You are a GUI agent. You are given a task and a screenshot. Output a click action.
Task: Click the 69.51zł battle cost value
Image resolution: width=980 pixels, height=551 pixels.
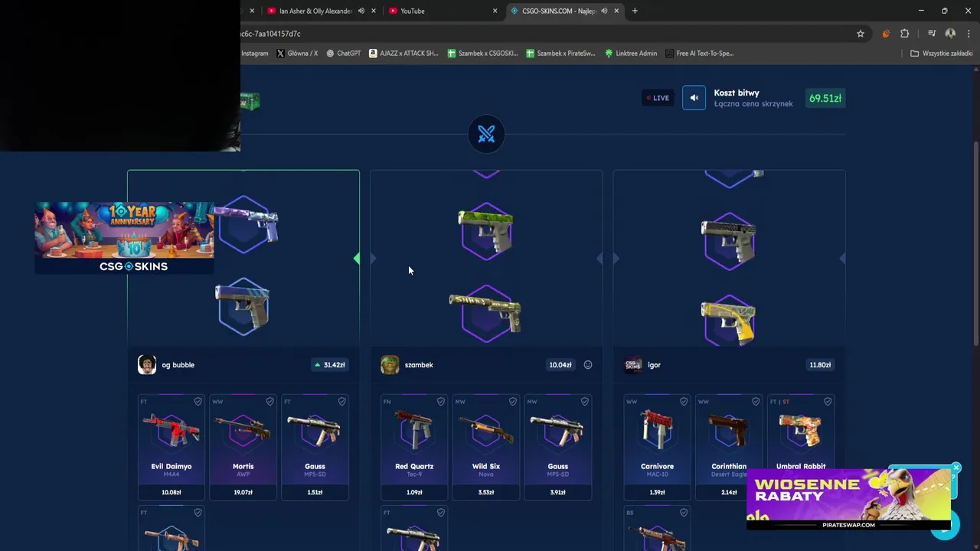pos(825,98)
